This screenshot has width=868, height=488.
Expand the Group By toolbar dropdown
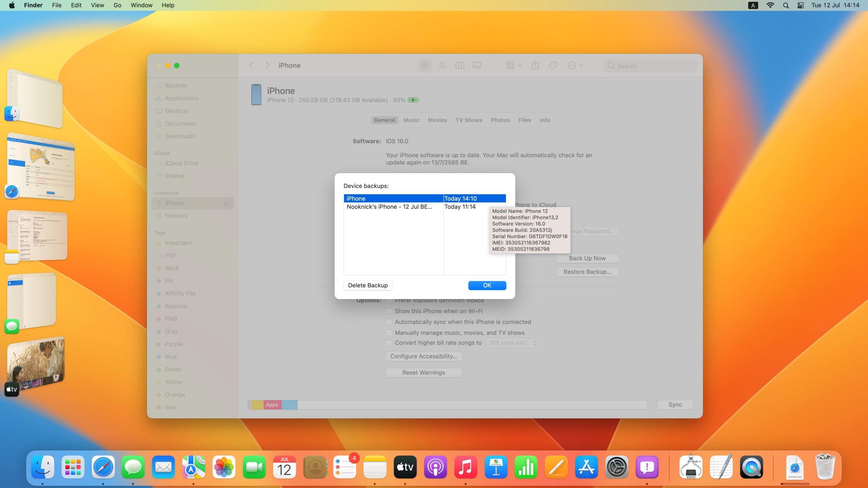pyautogui.click(x=513, y=65)
